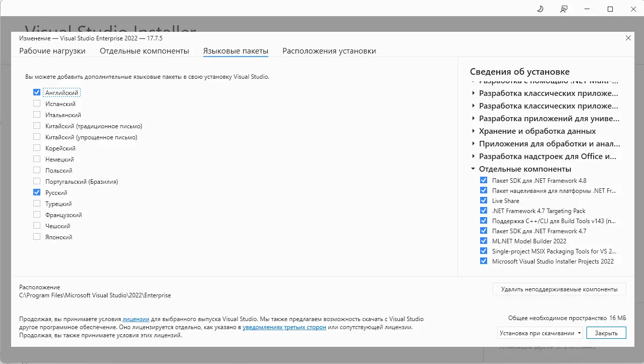Open the feedback icon in title bar
This screenshot has height=364, width=644.
563,9
